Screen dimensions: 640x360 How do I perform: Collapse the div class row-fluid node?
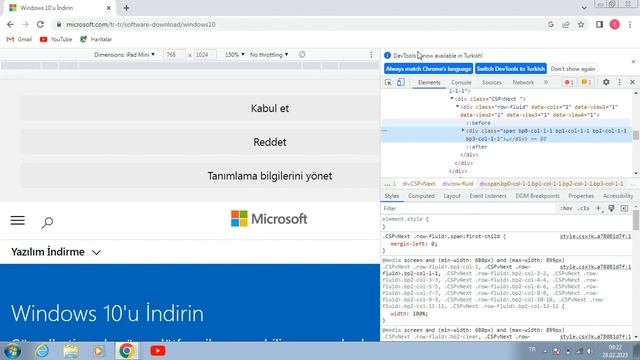(457, 107)
